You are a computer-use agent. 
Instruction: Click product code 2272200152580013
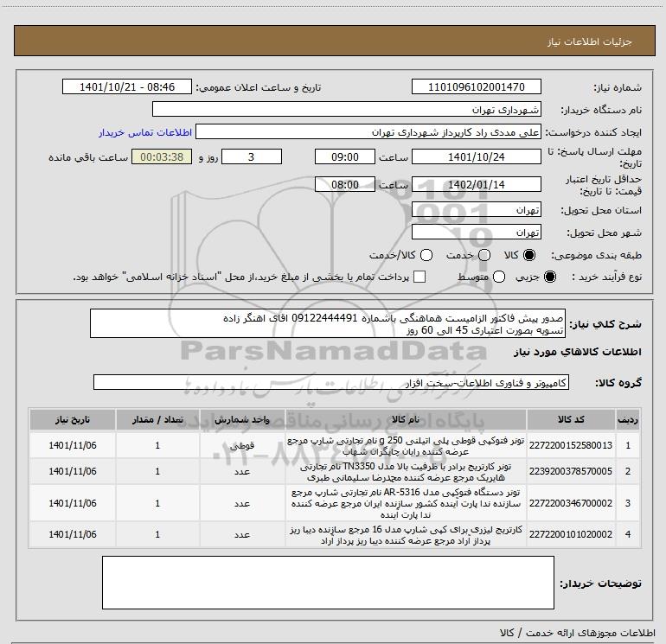pyautogui.click(x=571, y=445)
